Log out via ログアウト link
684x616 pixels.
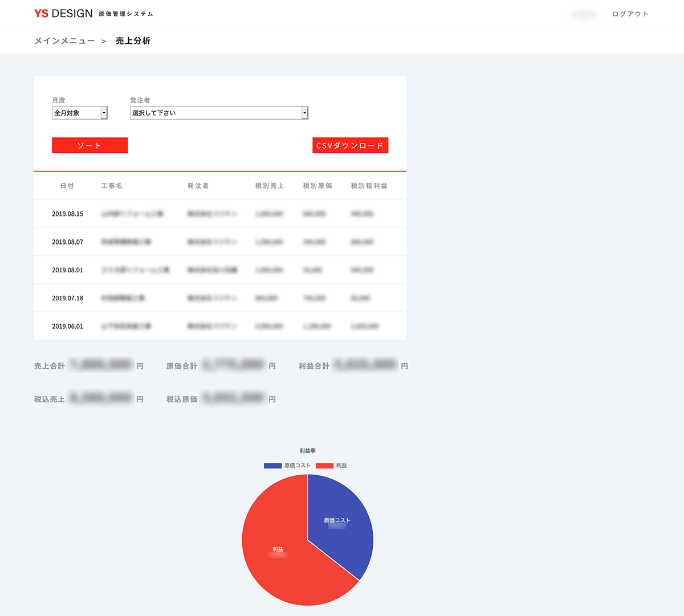pyautogui.click(x=630, y=14)
